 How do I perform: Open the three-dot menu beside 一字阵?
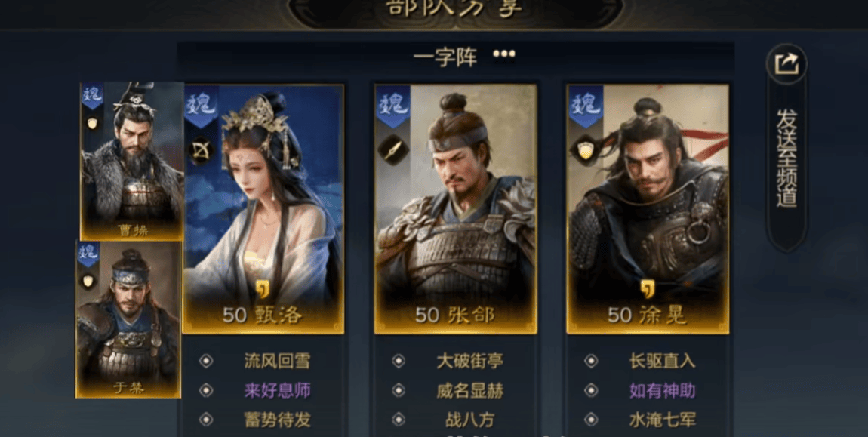pos(504,54)
